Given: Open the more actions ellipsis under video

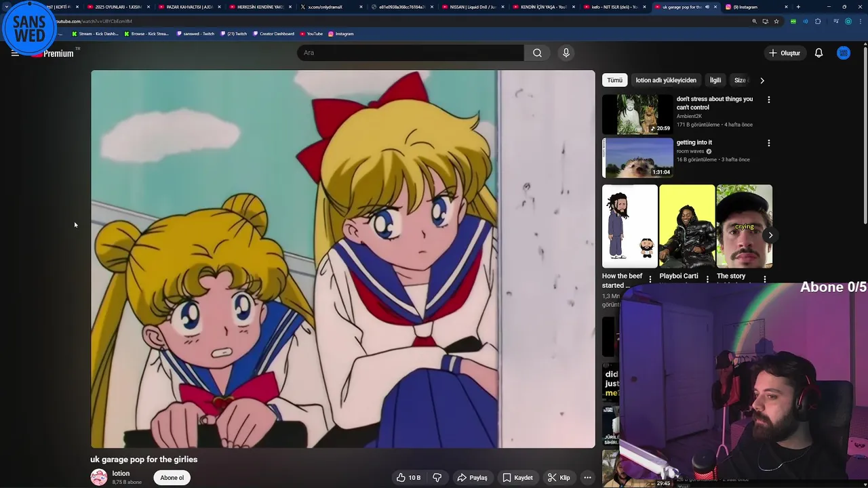Looking at the screenshot, I should 587,478.
